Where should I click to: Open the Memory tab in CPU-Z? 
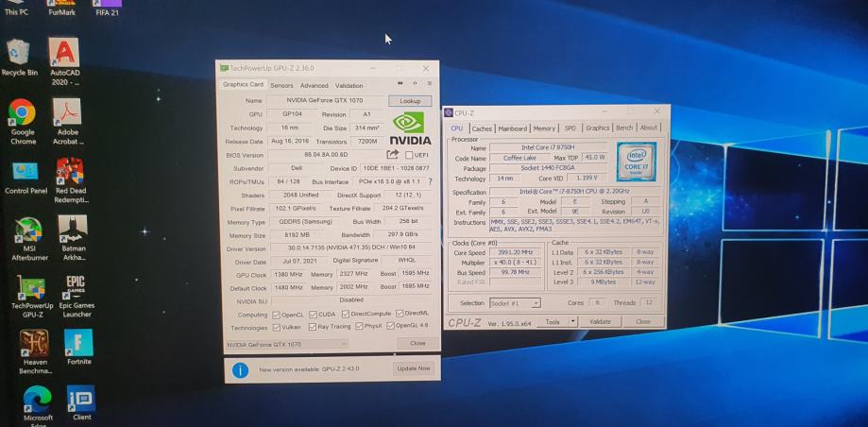pos(544,128)
